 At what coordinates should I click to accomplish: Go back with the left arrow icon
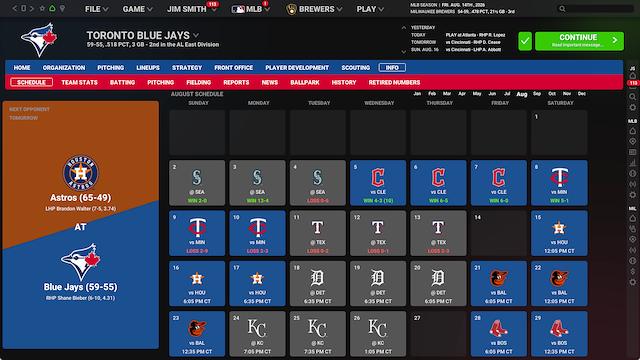pos(14,8)
